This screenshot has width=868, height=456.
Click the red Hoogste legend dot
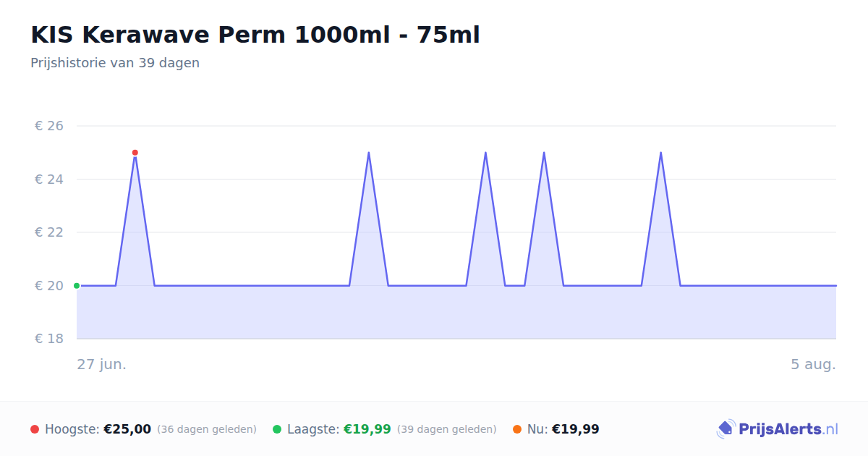click(x=35, y=429)
